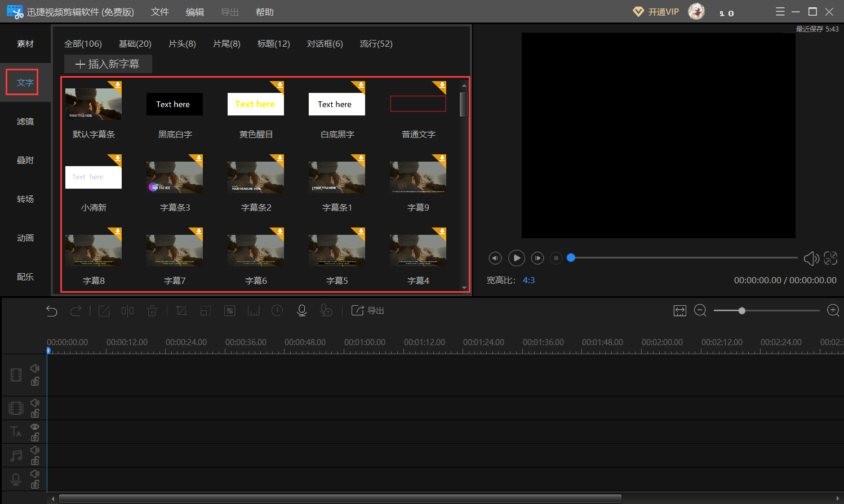Screen dimensions: 844x504
Task: Select the crop tool icon
Action: pyautogui.click(x=181, y=311)
